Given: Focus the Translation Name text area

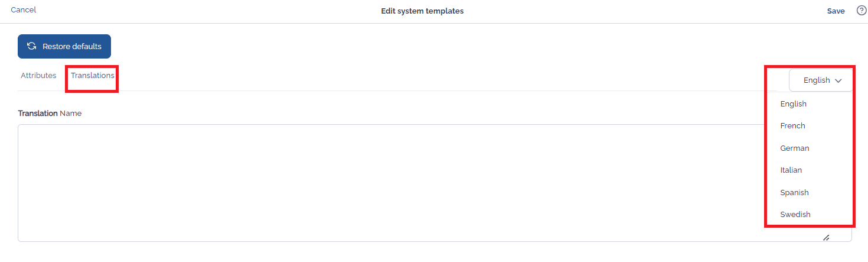Looking at the screenshot, I should pyautogui.click(x=435, y=183).
